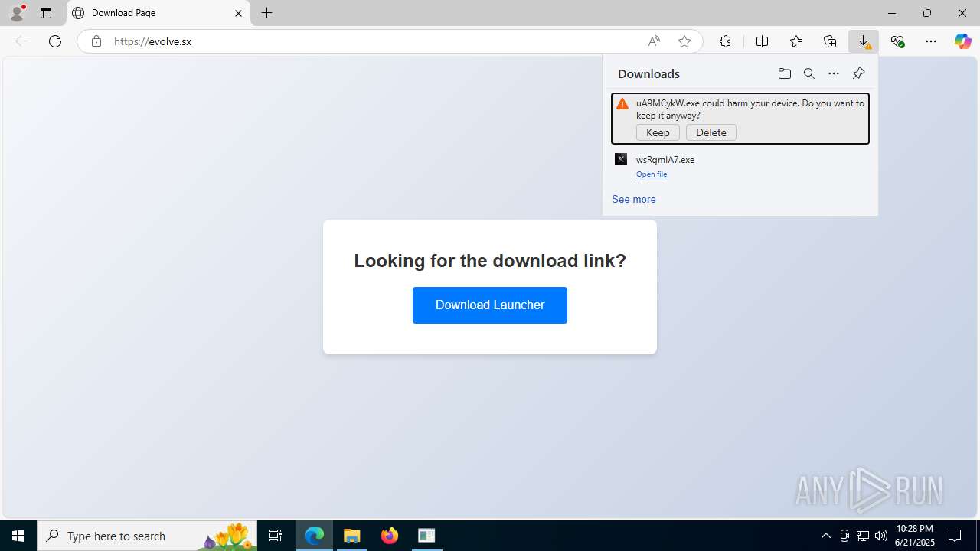Close the Download Page tab
Viewport: 980px width, 551px height.
coord(238,13)
